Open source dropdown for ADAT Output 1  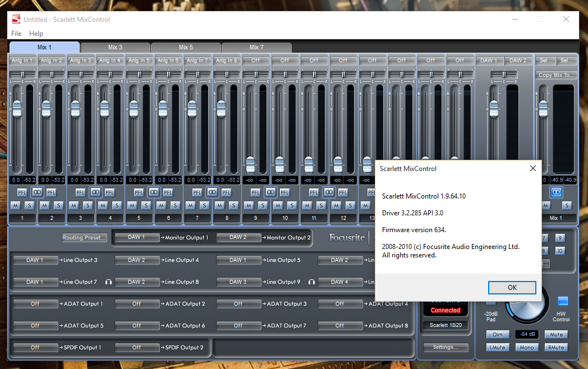[35, 303]
